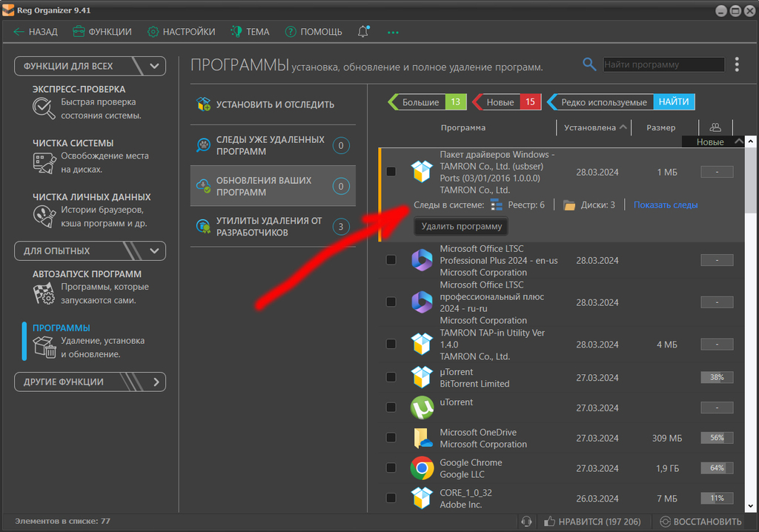Click the ЧИСТКА СИСТЕМЫ cleanup icon

pos(44,163)
